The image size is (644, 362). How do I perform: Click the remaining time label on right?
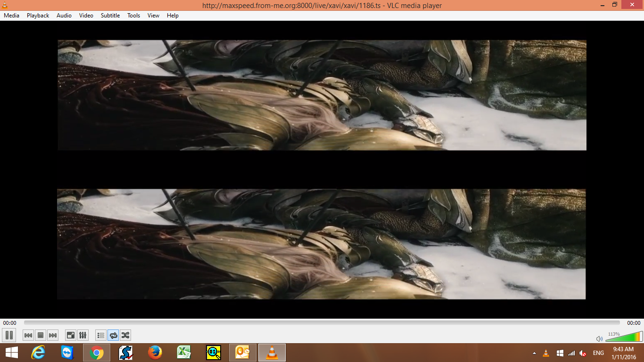point(634,323)
